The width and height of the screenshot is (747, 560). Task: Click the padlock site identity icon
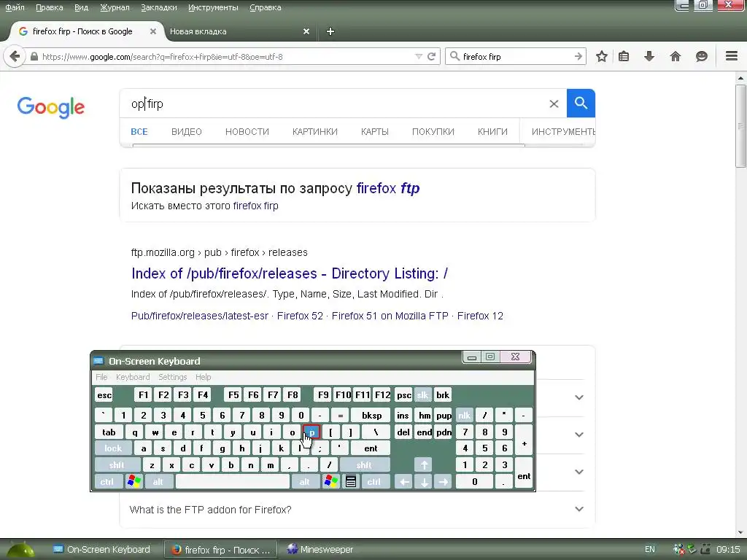(34, 56)
